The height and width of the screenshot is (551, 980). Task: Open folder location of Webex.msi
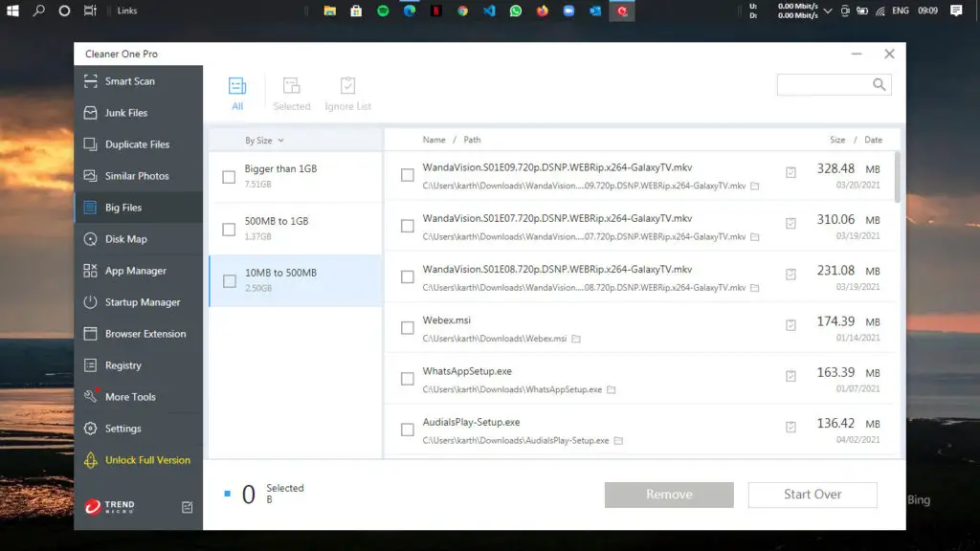tap(576, 339)
